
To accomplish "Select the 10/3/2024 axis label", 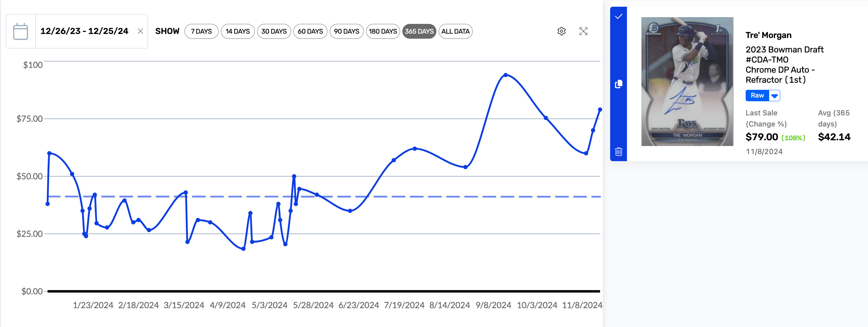I will pyautogui.click(x=537, y=305).
